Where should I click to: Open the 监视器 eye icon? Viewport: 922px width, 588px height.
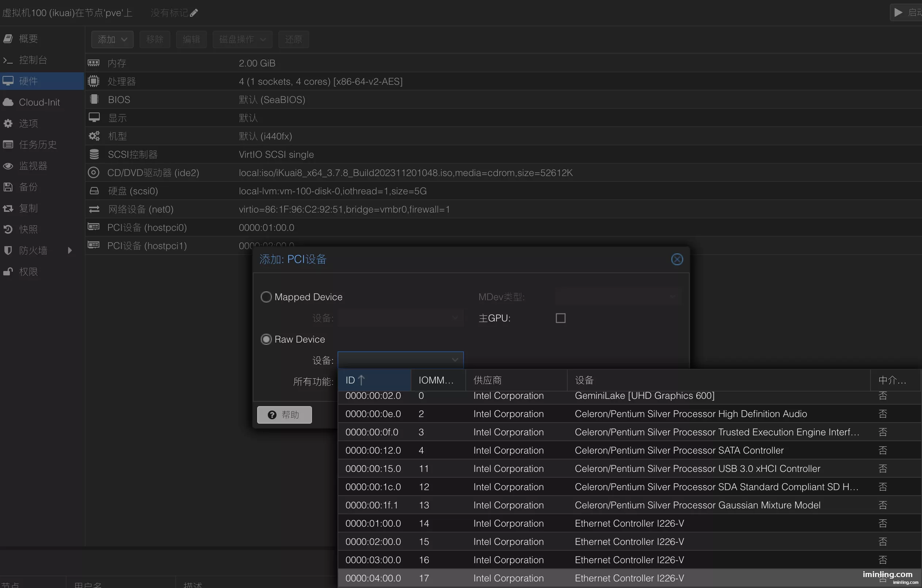pyautogui.click(x=8, y=166)
